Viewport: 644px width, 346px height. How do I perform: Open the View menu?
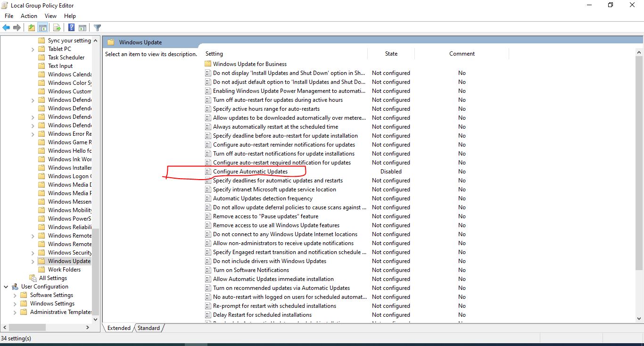(50, 16)
